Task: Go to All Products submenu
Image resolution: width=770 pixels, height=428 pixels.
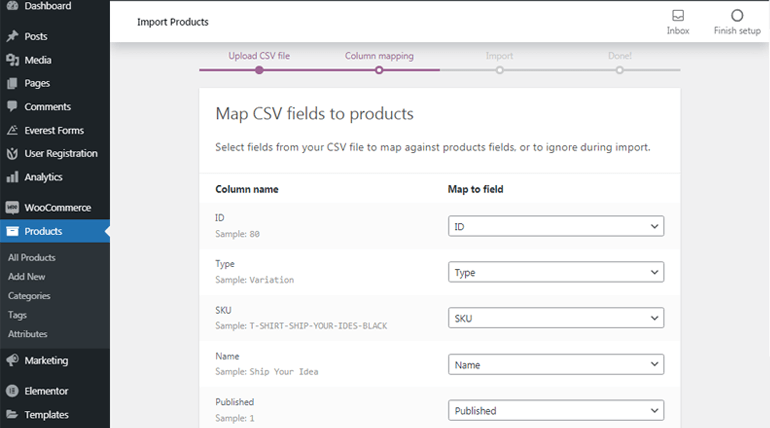Action: [31, 257]
